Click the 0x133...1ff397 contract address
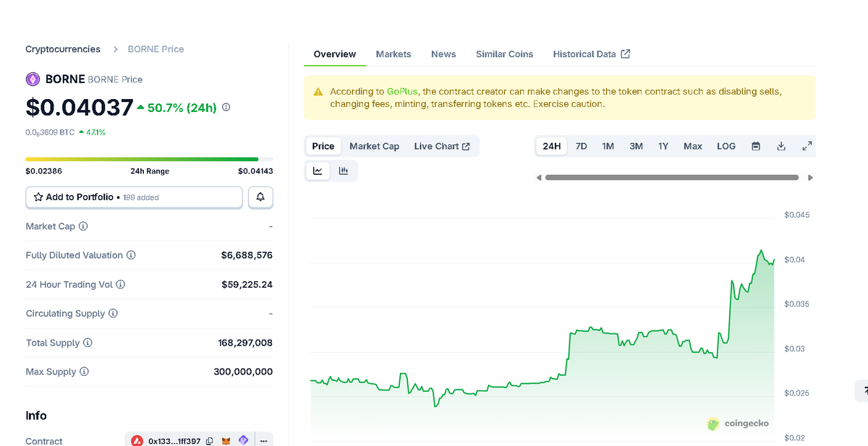Screen dimensions: 868x446 pos(174,441)
